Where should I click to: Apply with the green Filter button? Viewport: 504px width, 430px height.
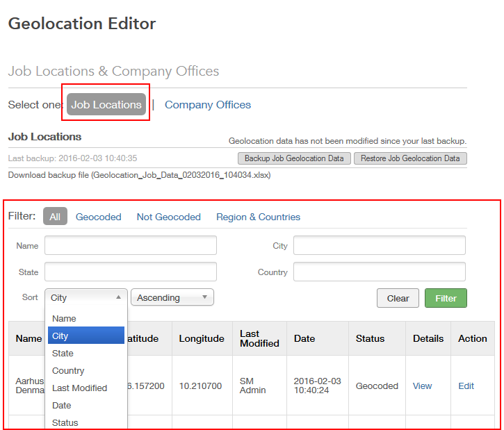446,298
